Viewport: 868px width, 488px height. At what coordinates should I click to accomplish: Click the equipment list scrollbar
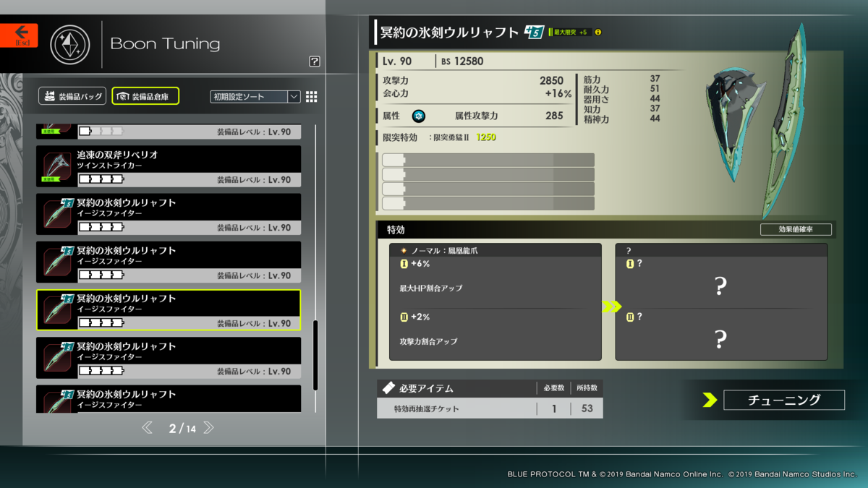[x=315, y=355]
